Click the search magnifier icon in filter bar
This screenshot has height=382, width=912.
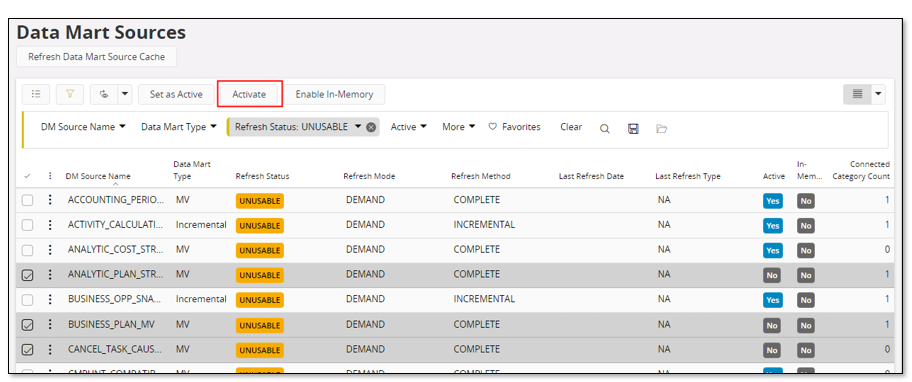pyautogui.click(x=605, y=128)
